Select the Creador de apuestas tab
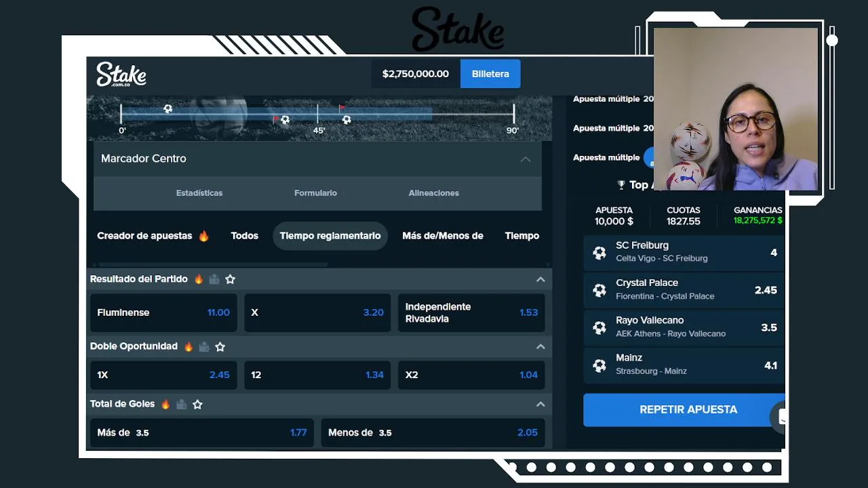The height and width of the screenshot is (488, 868). pos(144,236)
